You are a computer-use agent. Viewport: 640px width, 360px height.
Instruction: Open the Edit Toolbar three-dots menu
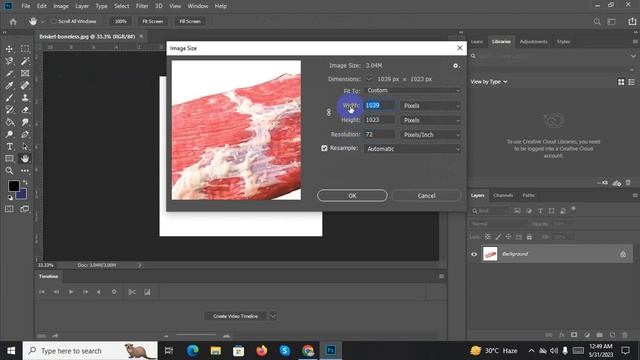point(25,171)
